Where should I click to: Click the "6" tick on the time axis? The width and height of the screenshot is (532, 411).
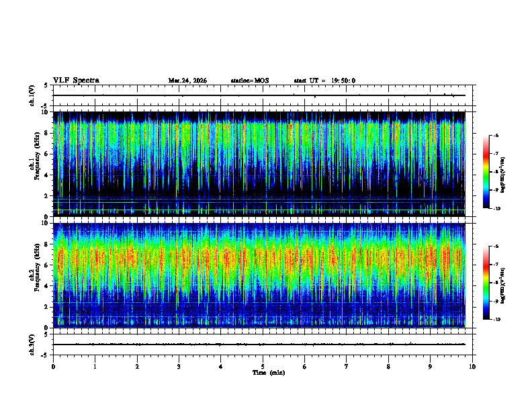click(304, 367)
